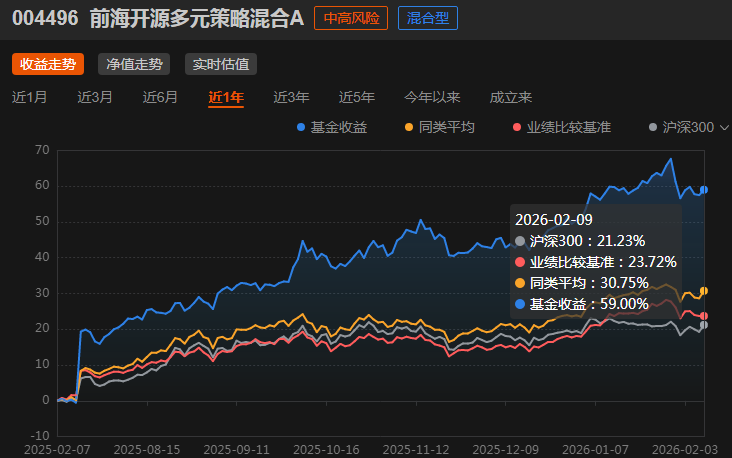Toggle the 基金收益 legend series
The height and width of the screenshot is (458, 732).
pos(332,127)
